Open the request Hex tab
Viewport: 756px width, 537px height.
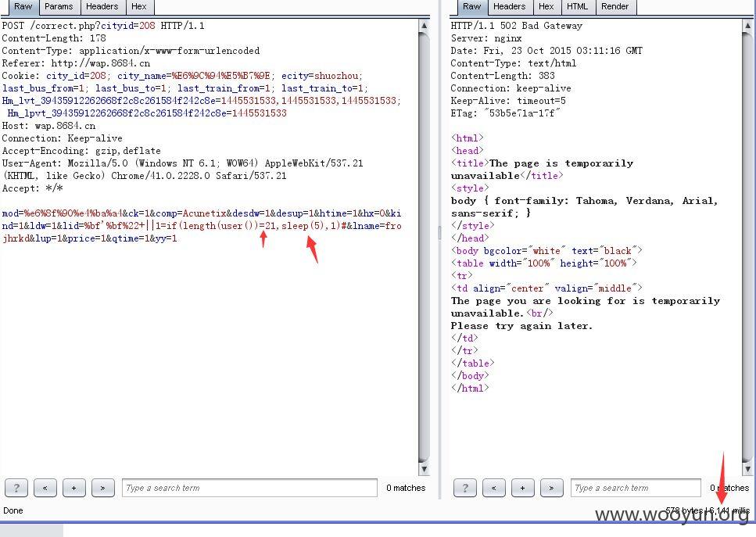139,7
